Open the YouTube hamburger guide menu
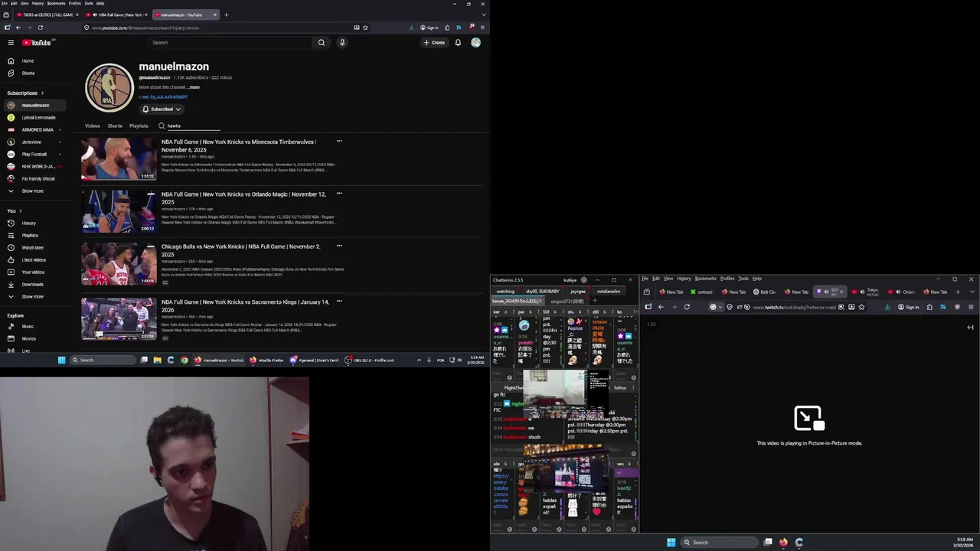 pos(11,43)
